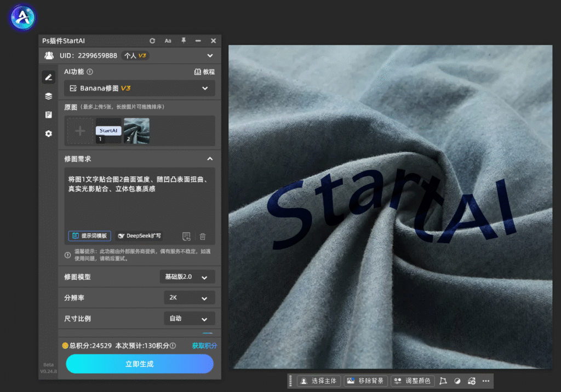561x392 pixels.
Task: Minimize the StartAI plugin panel
Action: tap(198, 41)
